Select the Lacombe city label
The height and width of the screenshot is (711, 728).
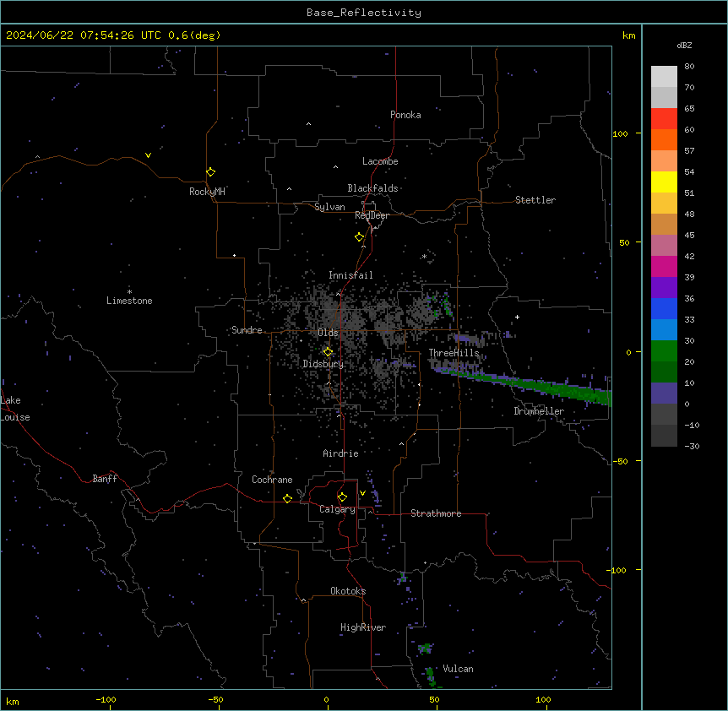point(380,161)
